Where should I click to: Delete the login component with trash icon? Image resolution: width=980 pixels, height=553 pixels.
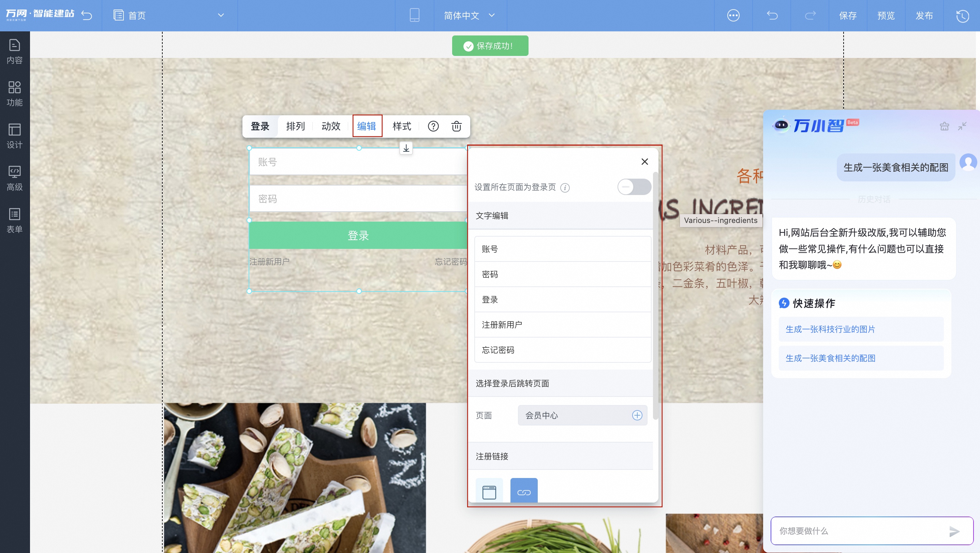click(456, 126)
